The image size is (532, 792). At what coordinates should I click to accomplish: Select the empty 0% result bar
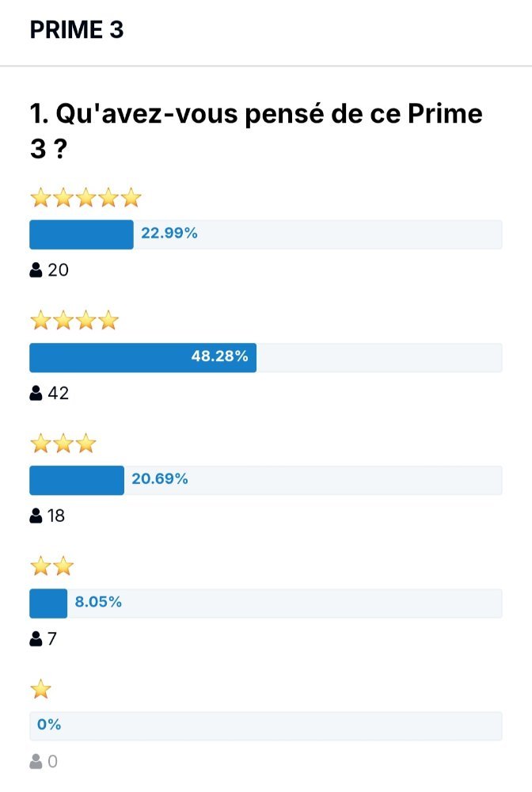pyautogui.click(x=266, y=725)
